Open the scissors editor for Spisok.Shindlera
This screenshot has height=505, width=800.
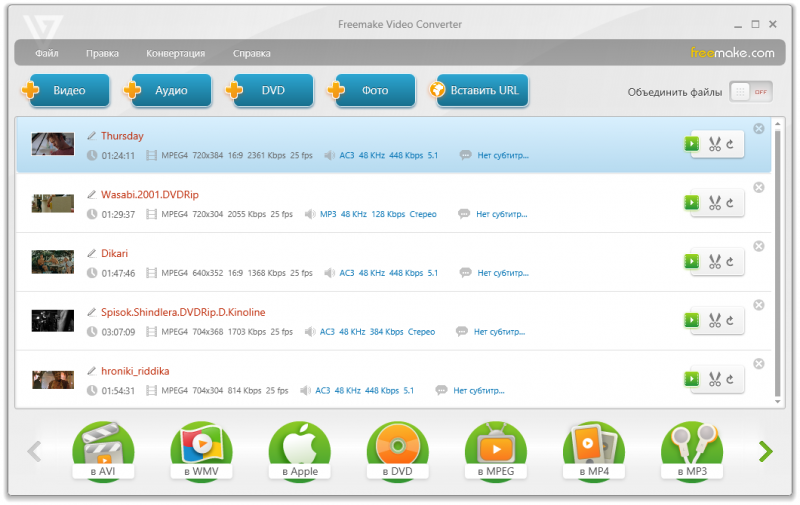715,320
